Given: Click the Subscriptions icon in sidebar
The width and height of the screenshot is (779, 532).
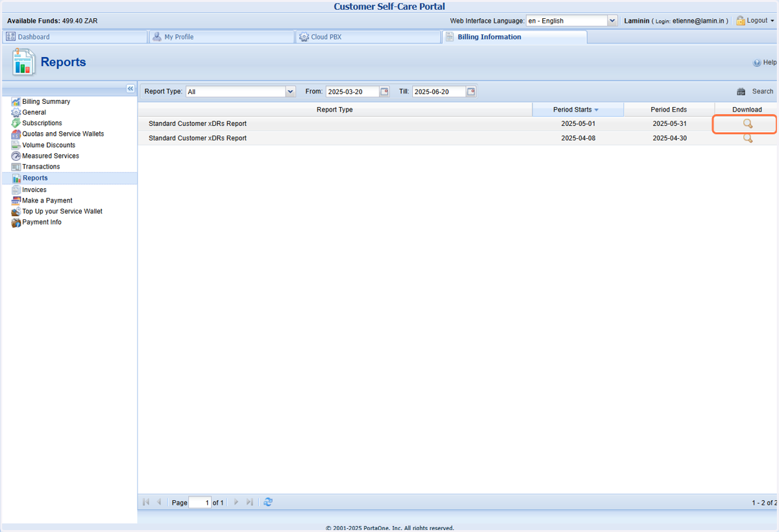Looking at the screenshot, I should pos(16,123).
